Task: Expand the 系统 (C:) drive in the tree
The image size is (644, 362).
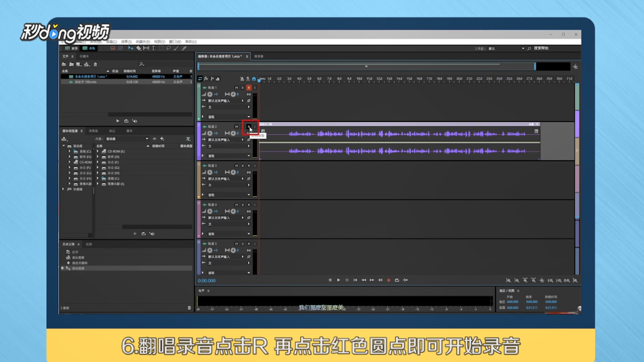Action: pos(69,151)
